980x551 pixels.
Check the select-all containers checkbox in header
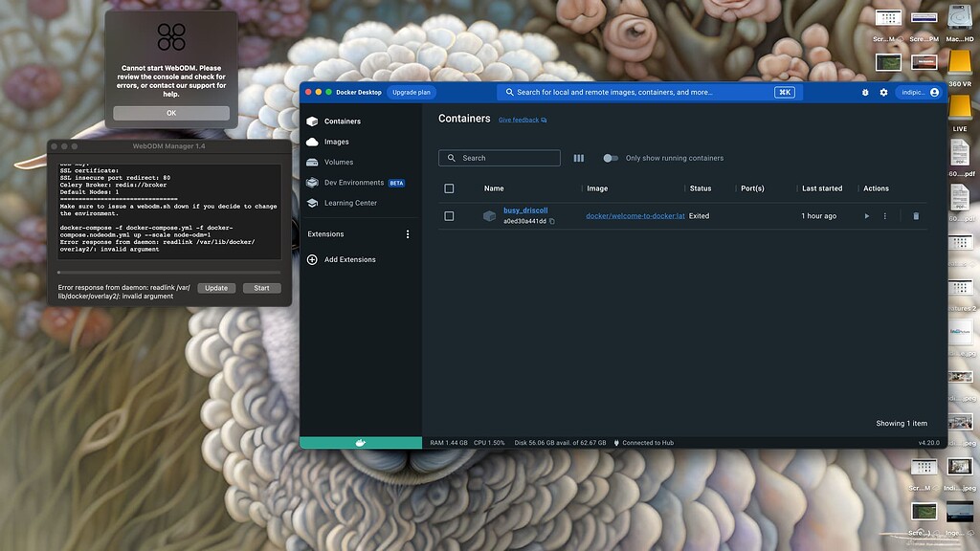pos(449,188)
